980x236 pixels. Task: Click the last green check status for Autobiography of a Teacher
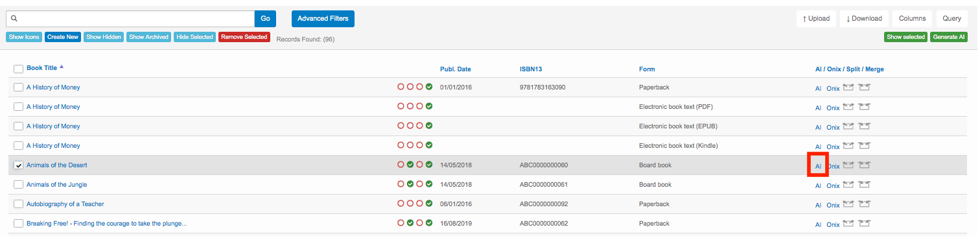(x=429, y=204)
